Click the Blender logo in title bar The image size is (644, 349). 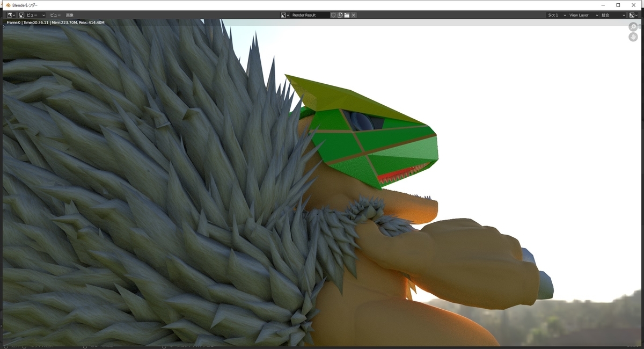coord(8,5)
